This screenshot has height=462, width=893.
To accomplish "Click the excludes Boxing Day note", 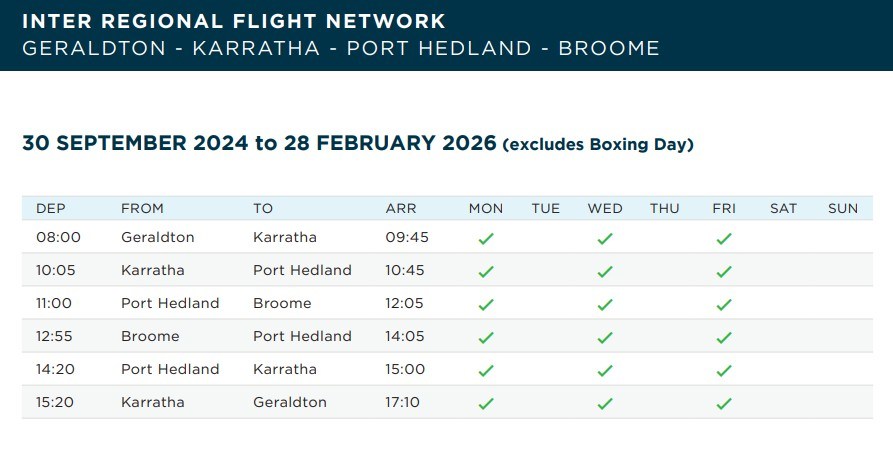I will click(598, 145).
